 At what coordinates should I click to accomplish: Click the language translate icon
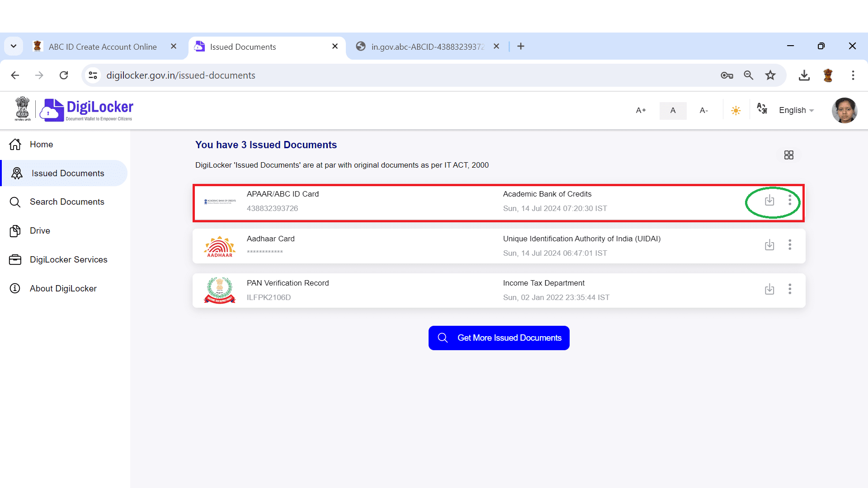[762, 108]
